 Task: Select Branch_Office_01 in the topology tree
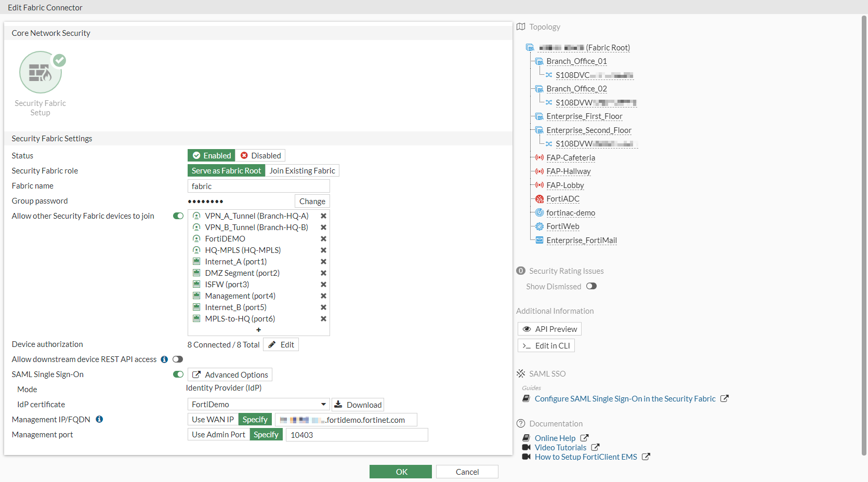(x=576, y=61)
